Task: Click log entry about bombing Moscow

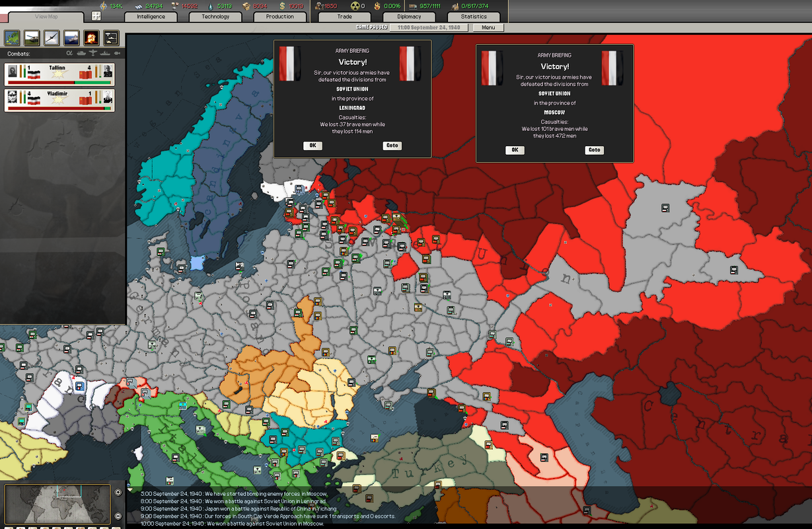Action: (234, 494)
